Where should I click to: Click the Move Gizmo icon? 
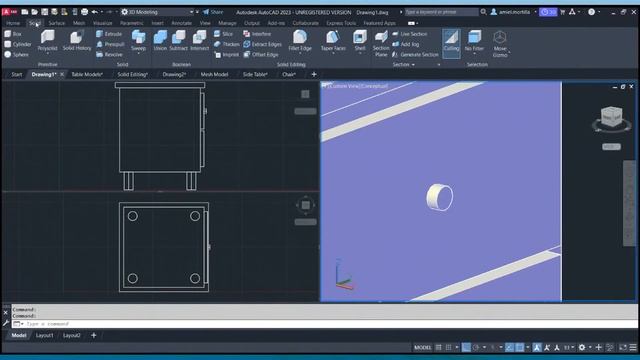(x=500, y=38)
